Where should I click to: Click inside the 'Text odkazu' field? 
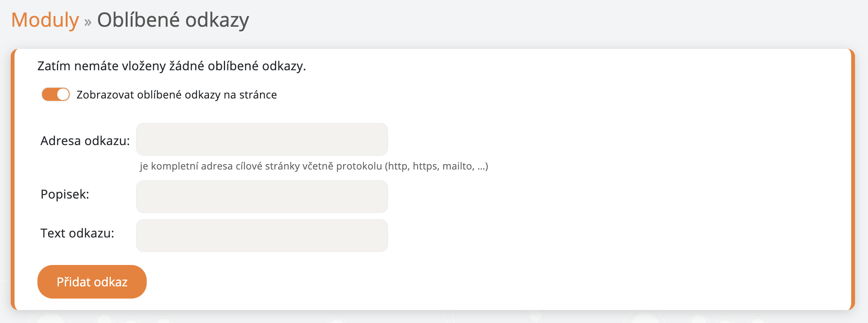(x=262, y=235)
